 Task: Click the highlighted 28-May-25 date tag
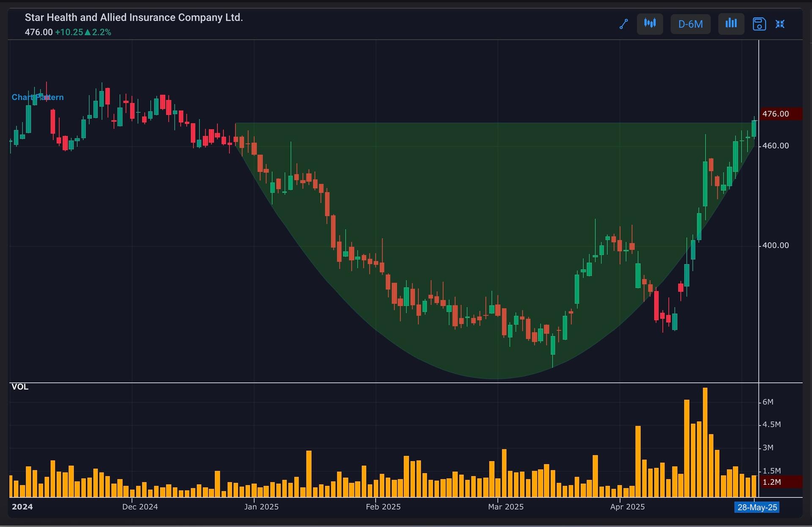point(757,507)
